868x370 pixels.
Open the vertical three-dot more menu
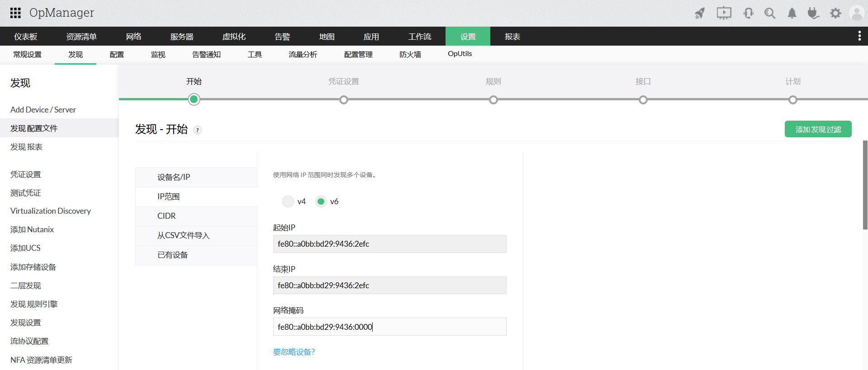(859, 36)
